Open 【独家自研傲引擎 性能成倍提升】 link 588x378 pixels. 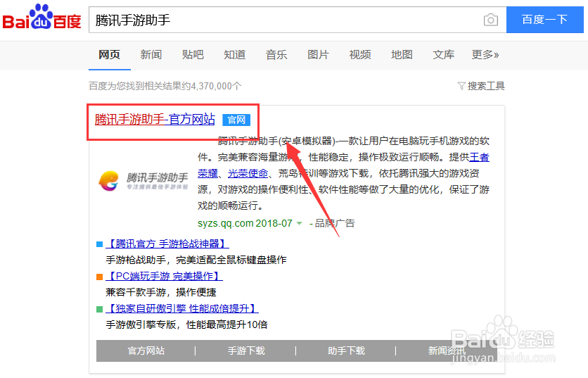pos(182,308)
